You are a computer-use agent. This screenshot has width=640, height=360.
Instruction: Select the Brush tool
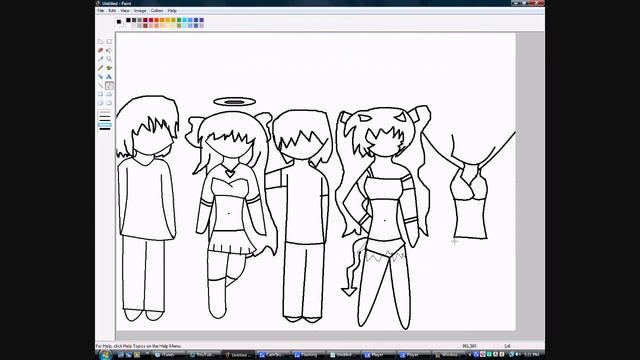tap(109, 68)
